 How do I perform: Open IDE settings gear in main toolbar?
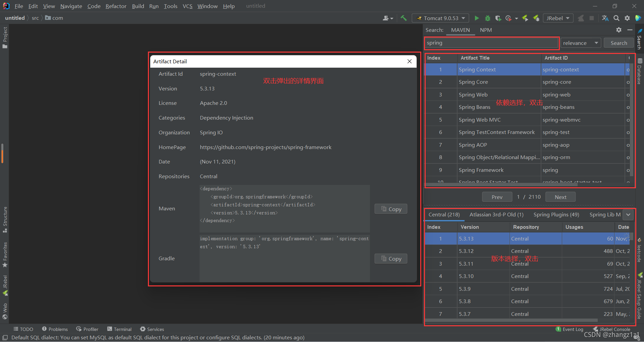tap(627, 18)
